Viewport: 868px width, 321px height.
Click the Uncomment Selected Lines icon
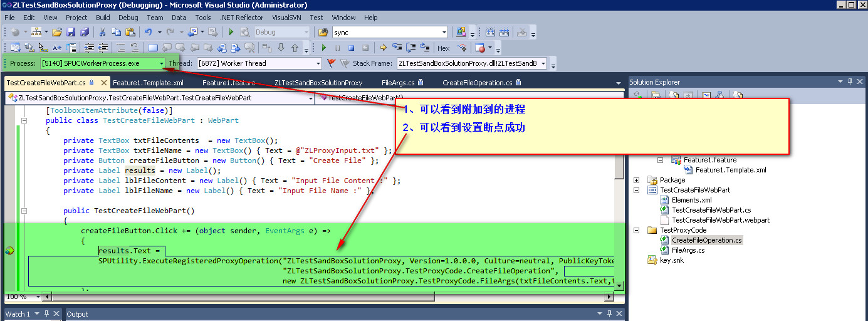coord(133,48)
